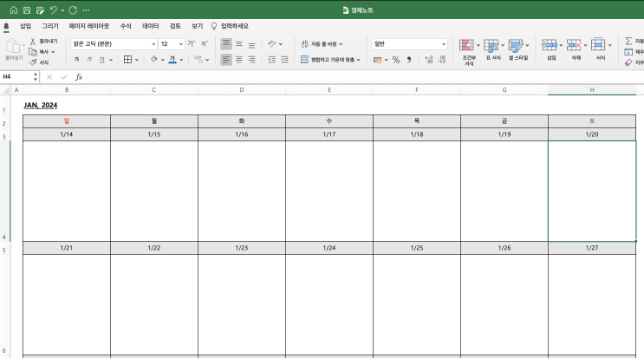Viewport: 644px width, 358px height.
Task: Click 자동 줄 바꿈 wrap text button
Action: [322, 44]
